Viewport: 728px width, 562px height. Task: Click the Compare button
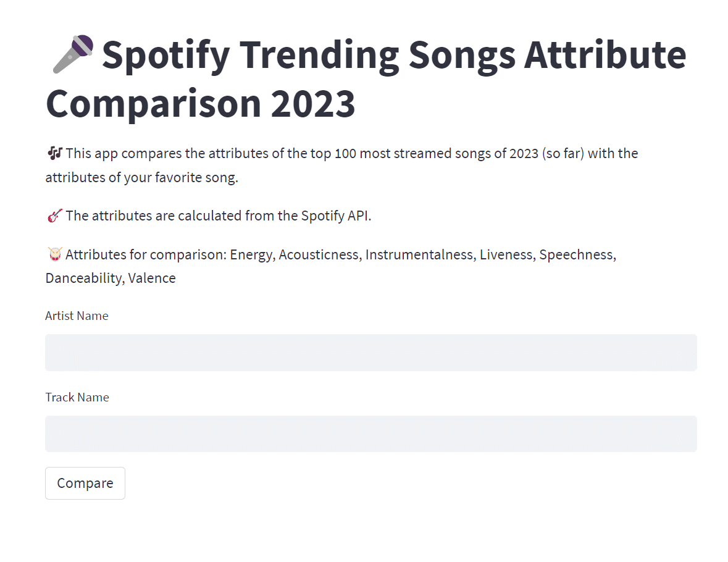pyautogui.click(x=85, y=483)
